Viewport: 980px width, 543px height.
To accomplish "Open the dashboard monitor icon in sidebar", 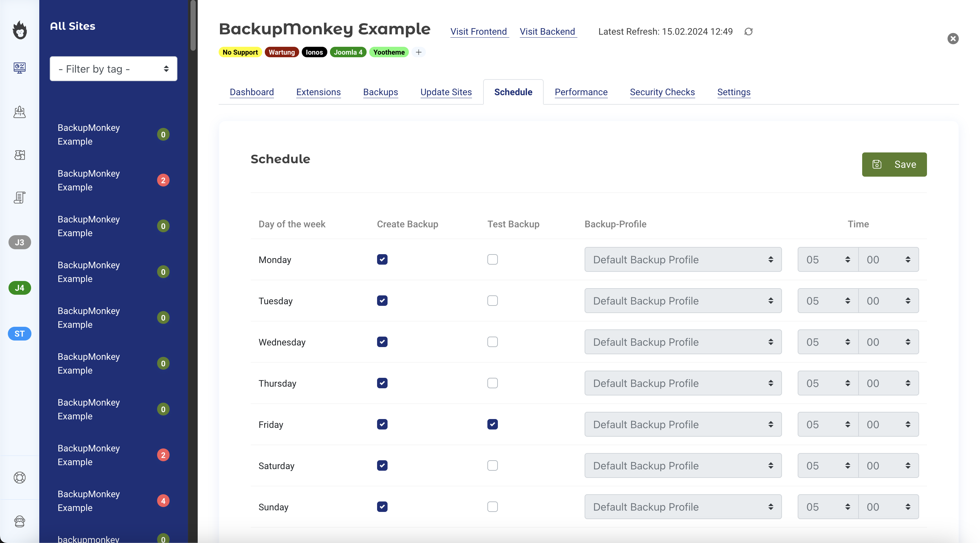I will click(x=19, y=68).
